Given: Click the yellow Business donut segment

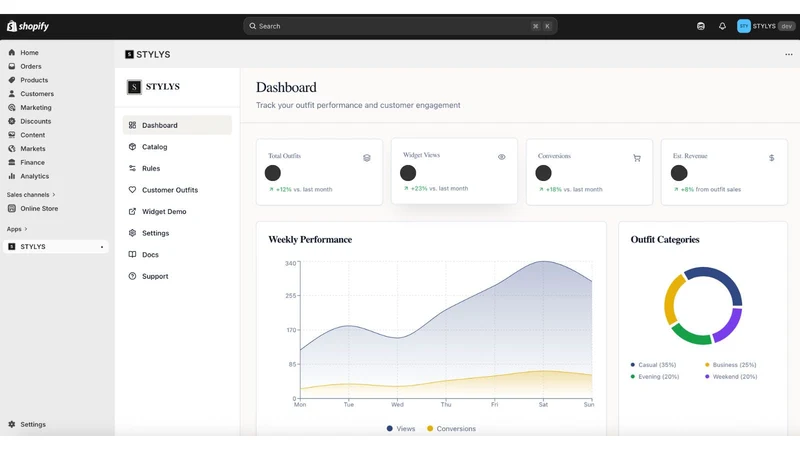Looking at the screenshot, I should point(671,300).
